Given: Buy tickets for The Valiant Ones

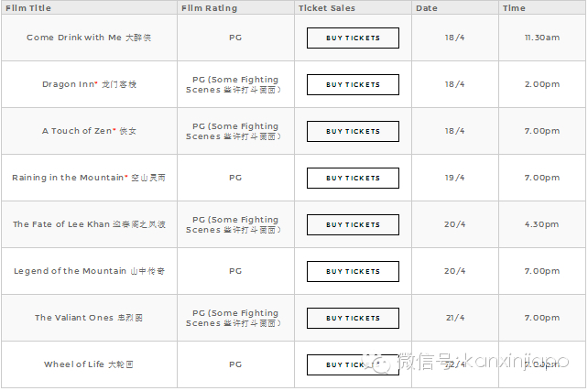Looking at the screenshot, I should click(353, 319).
